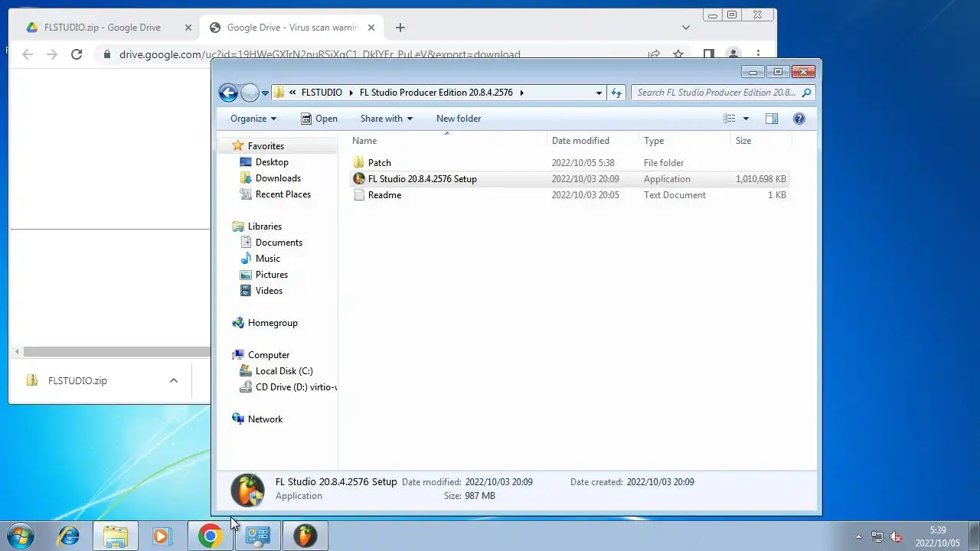980x551 pixels.
Task: Click the Change your view icon
Action: [x=730, y=119]
